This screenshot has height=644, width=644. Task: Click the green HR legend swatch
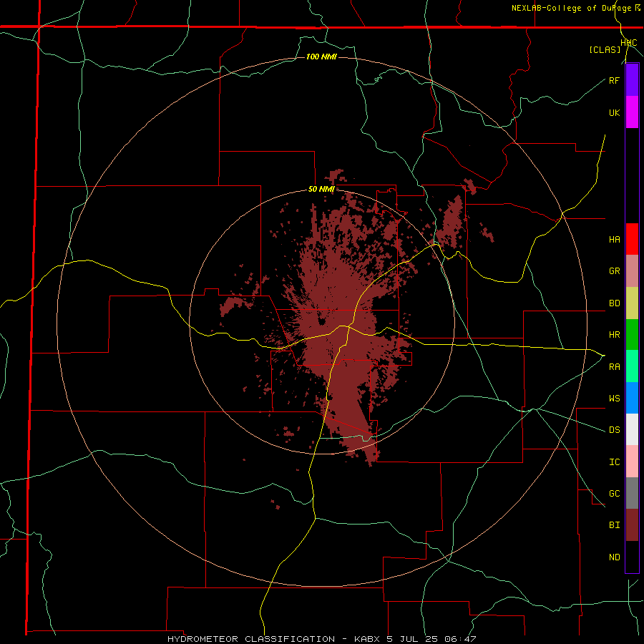[x=632, y=335]
